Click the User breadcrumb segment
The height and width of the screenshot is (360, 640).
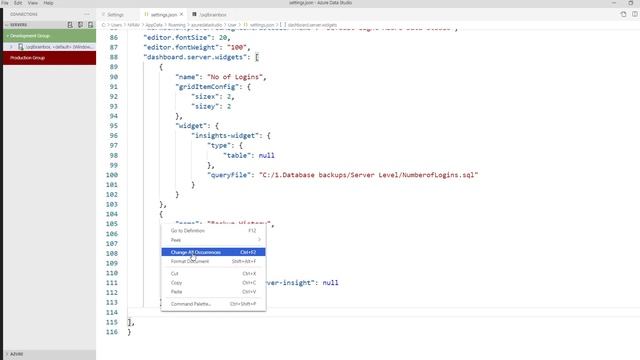point(232,25)
